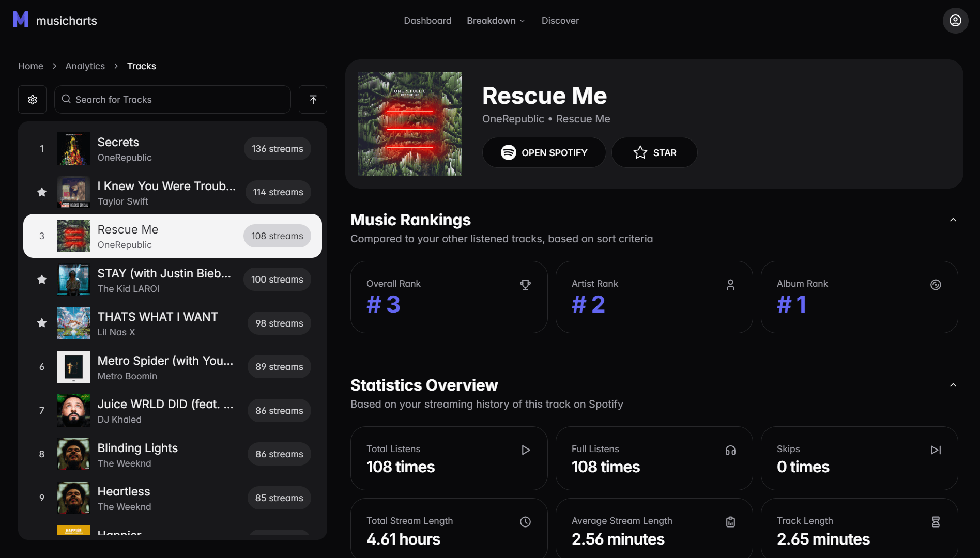Image resolution: width=980 pixels, height=558 pixels.
Task: Go to the Dashboard page
Action: (427, 21)
